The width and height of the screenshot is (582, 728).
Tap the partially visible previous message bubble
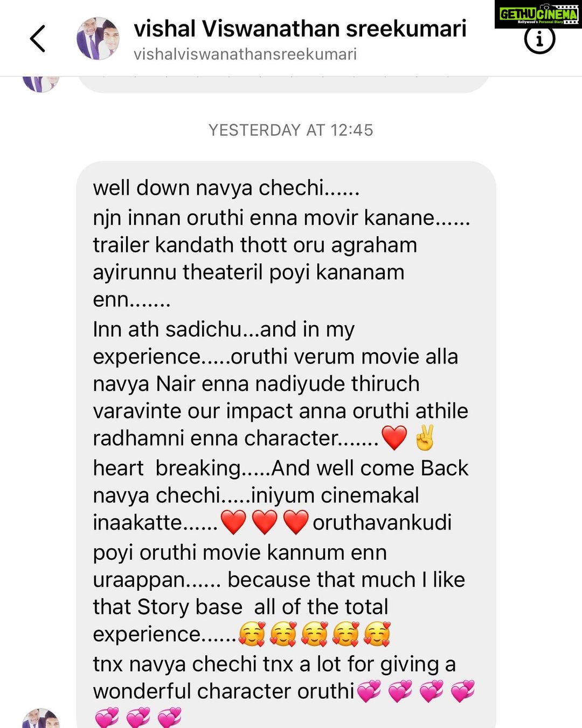coord(283,84)
